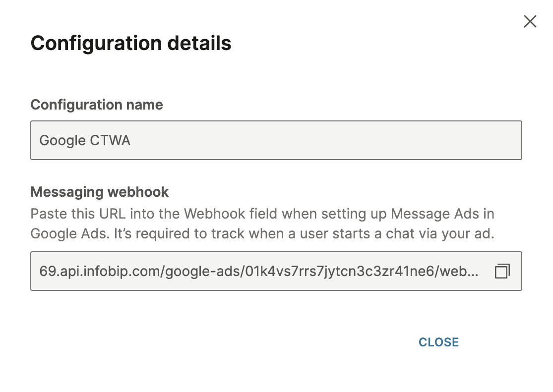Select the Google CTWA text in the name field
The height and width of the screenshot is (392, 553).
coord(84,140)
